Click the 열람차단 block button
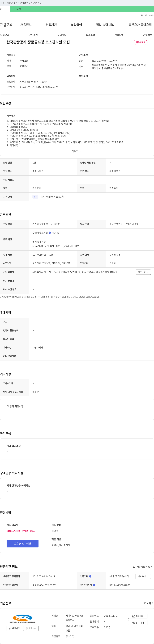The height and width of the screenshot is (644, 154). (31, 628)
